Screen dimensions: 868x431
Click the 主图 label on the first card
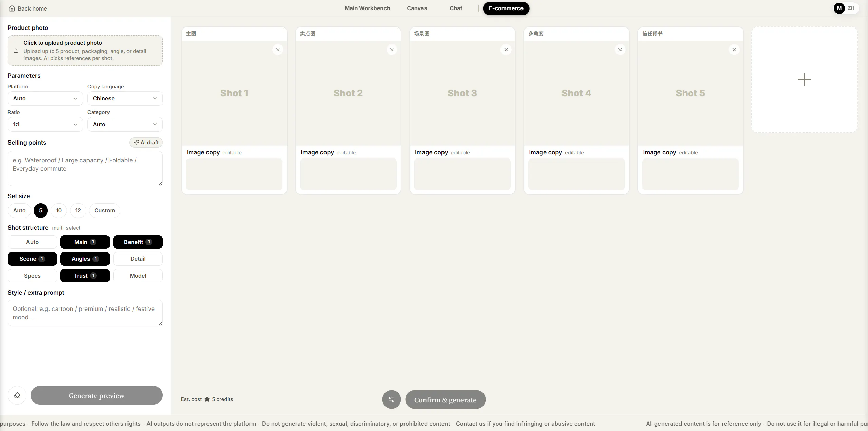click(x=191, y=34)
